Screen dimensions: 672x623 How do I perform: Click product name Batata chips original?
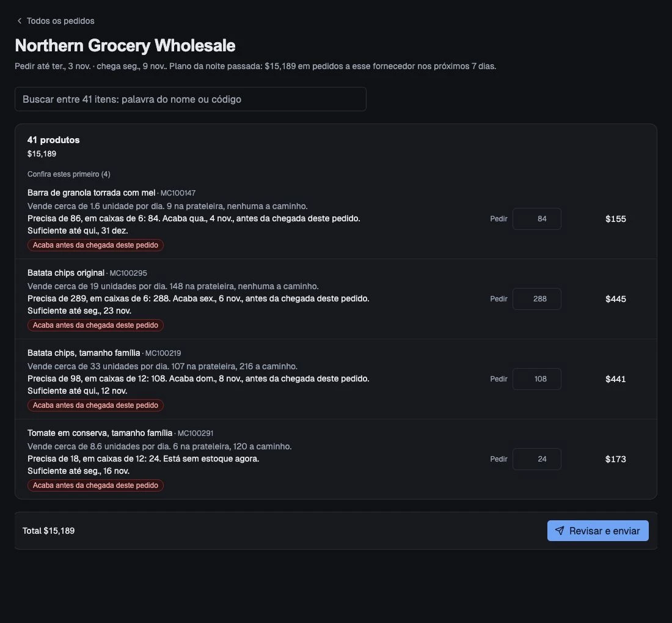tap(66, 273)
